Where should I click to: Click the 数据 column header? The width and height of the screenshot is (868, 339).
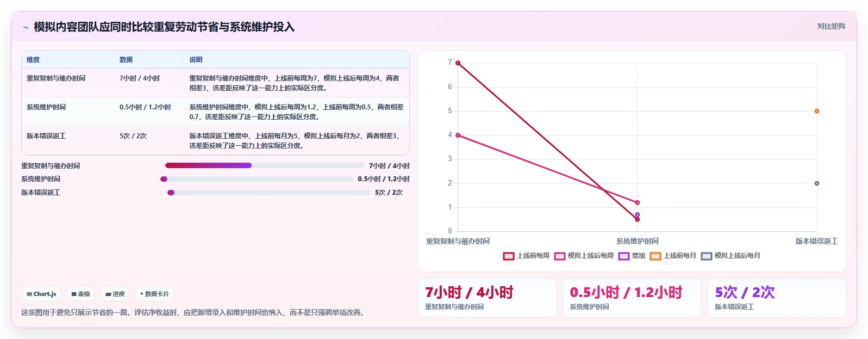point(126,60)
